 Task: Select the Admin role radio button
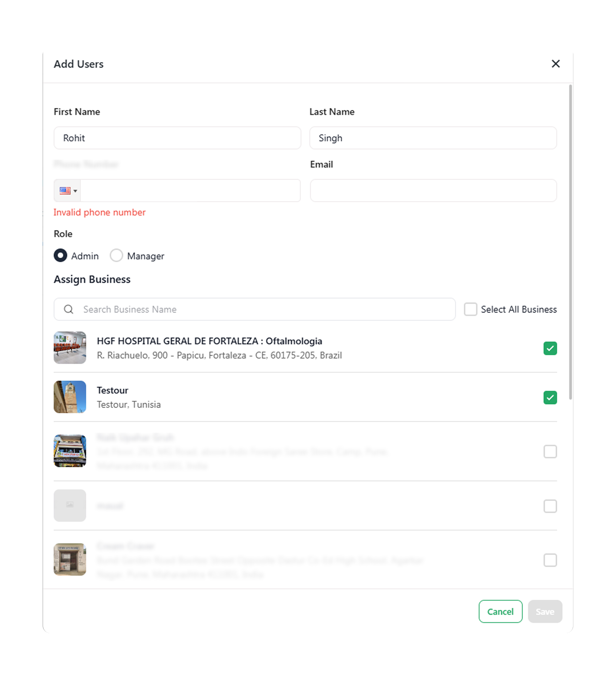tap(60, 255)
